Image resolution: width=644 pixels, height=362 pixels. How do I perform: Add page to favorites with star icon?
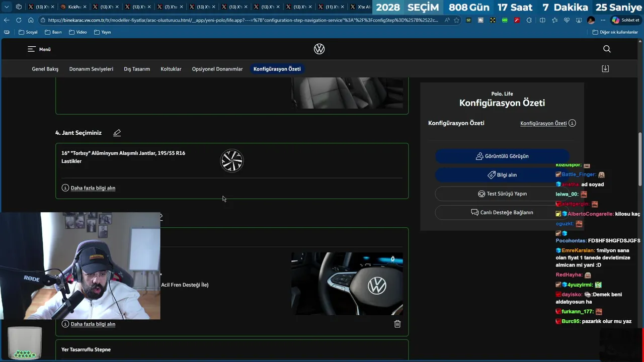[x=456, y=20]
